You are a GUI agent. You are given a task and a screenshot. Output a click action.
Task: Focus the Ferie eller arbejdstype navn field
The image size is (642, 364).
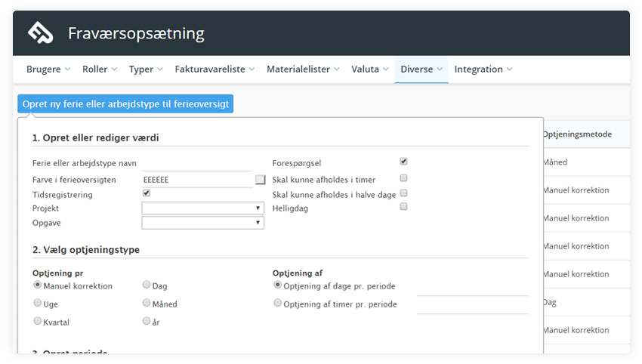[197, 163]
